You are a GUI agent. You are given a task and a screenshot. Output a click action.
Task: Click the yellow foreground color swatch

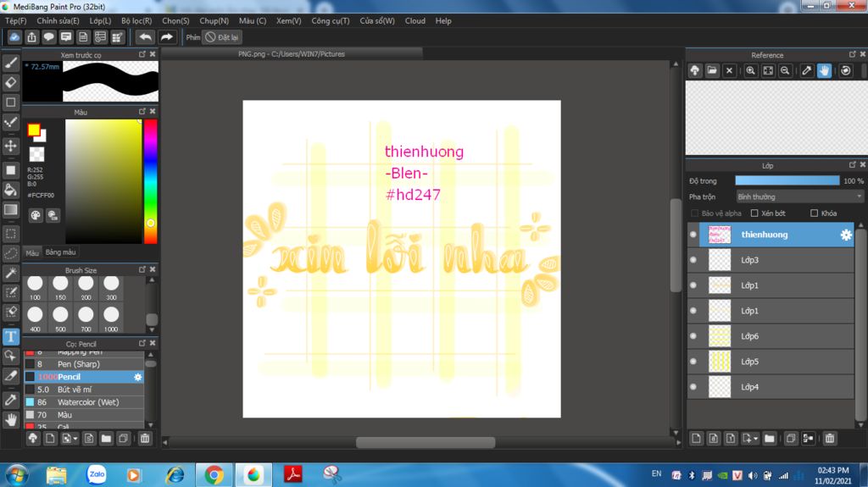click(x=34, y=130)
